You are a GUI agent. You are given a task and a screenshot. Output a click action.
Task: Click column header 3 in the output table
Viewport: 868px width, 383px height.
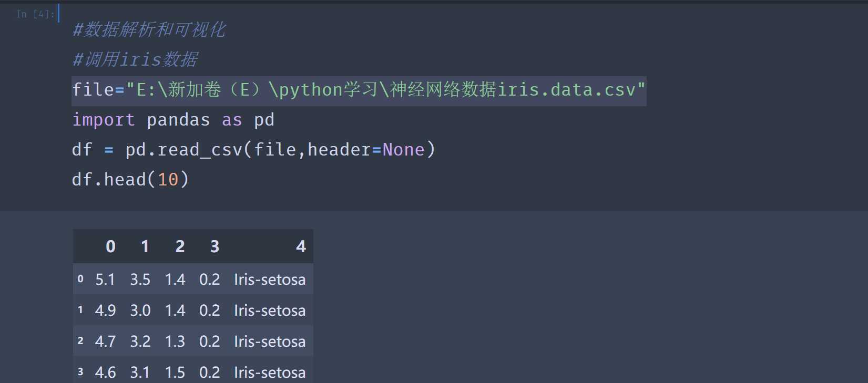pos(215,246)
